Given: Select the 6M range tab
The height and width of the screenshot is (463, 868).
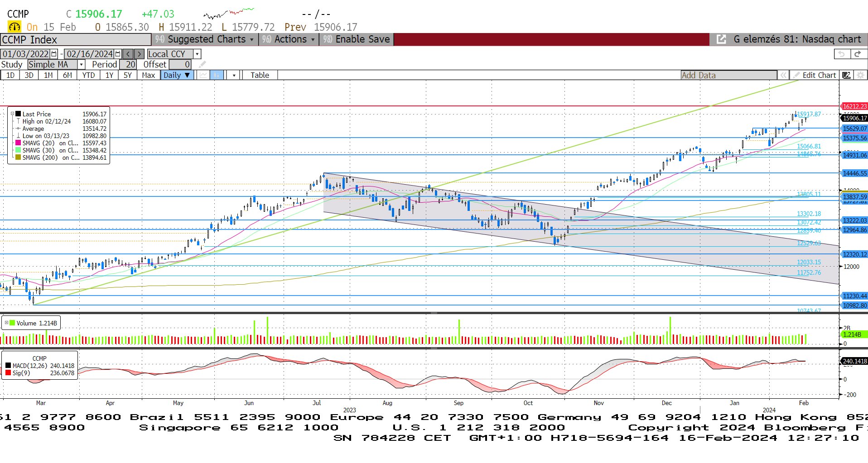Looking at the screenshot, I should point(68,75).
